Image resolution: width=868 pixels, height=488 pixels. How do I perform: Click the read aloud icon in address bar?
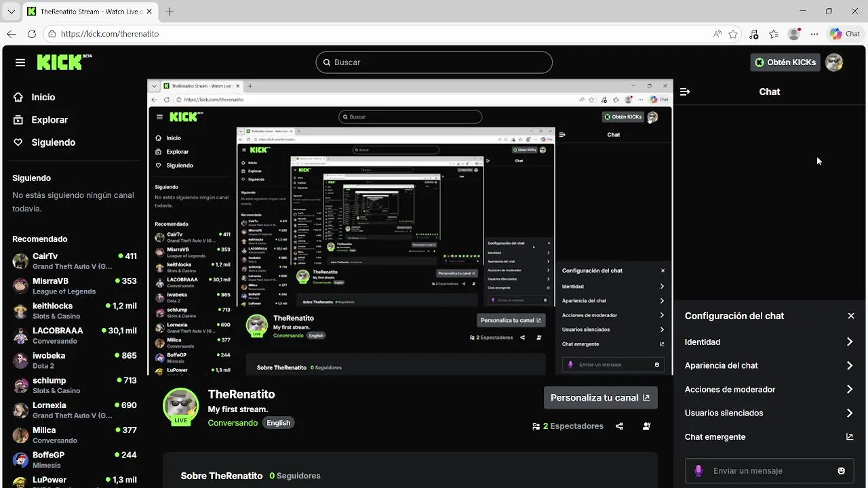[x=717, y=34]
